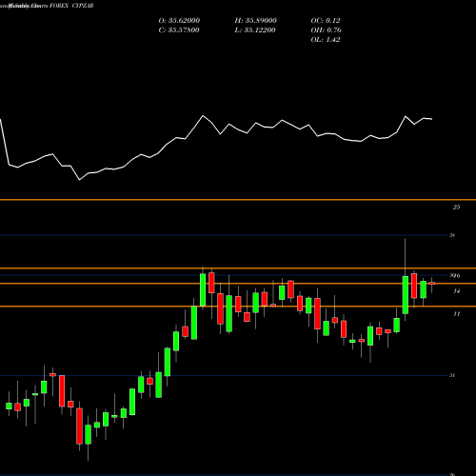
Task: Select the low value L: 35.12200
Action: click(x=255, y=30)
